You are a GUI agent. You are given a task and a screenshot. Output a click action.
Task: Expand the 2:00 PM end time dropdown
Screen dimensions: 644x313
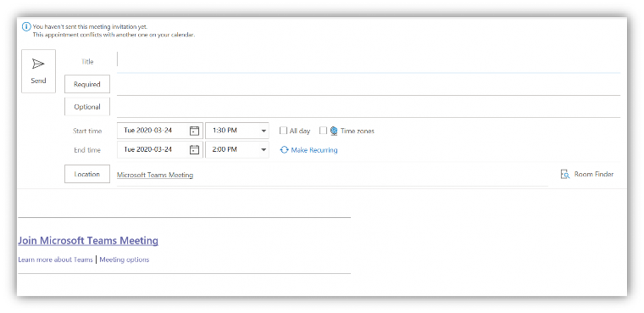[x=264, y=149]
